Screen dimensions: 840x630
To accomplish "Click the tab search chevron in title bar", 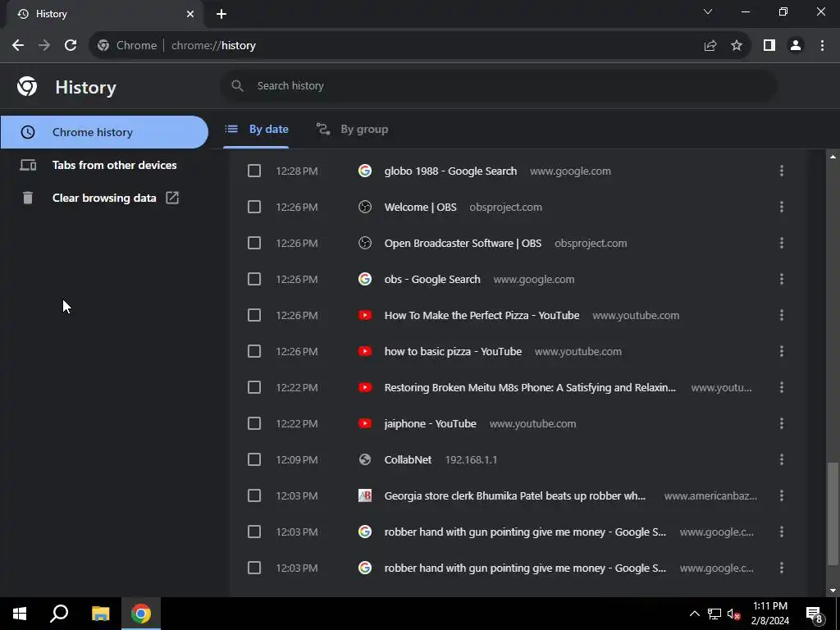I will (708, 11).
